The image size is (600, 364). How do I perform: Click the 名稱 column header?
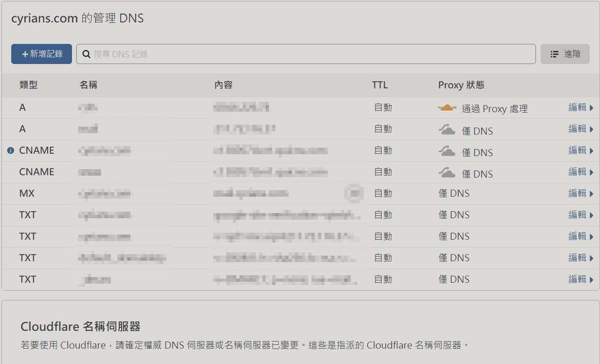[x=88, y=85]
